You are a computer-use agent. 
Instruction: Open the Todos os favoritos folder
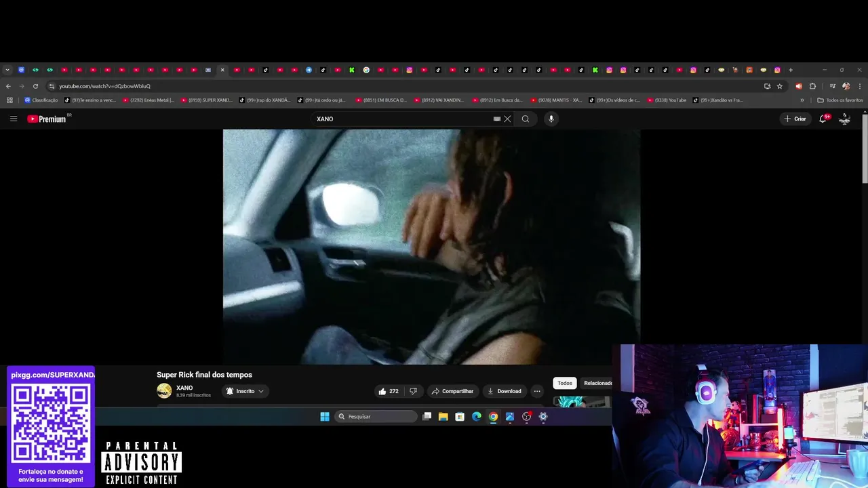point(840,100)
